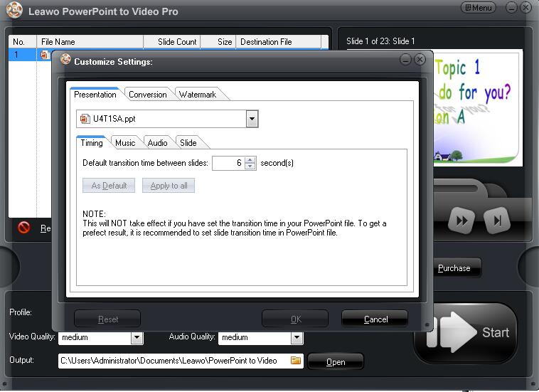Click the slide preview thumbnail
Image resolution: width=539 pixels, height=392 pixels.
coord(478,107)
